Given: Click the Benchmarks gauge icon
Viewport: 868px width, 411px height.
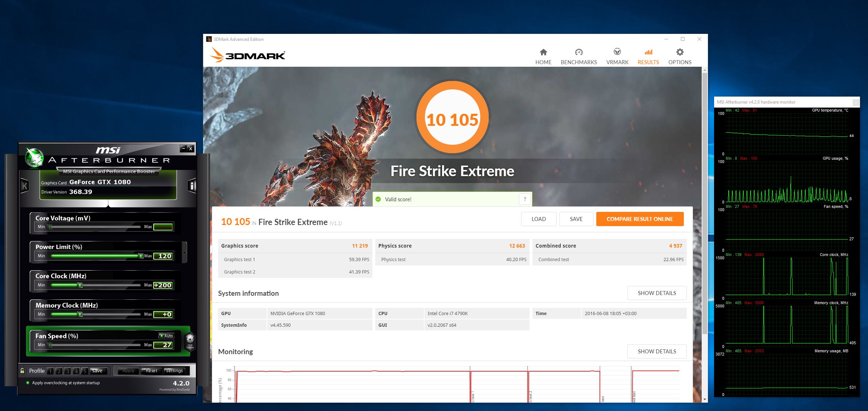Looking at the screenshot, I should [x=578, y=52].
